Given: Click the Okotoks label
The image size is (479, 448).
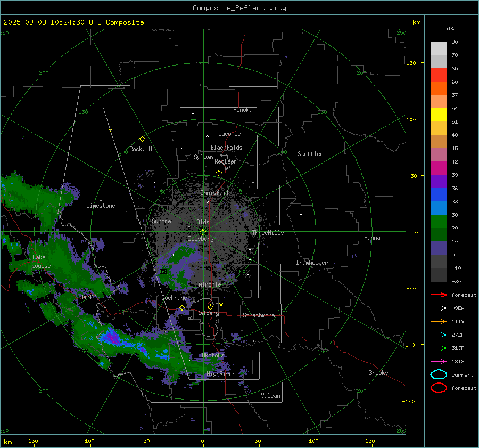Looking at the screenshot, I should (213, 355).
